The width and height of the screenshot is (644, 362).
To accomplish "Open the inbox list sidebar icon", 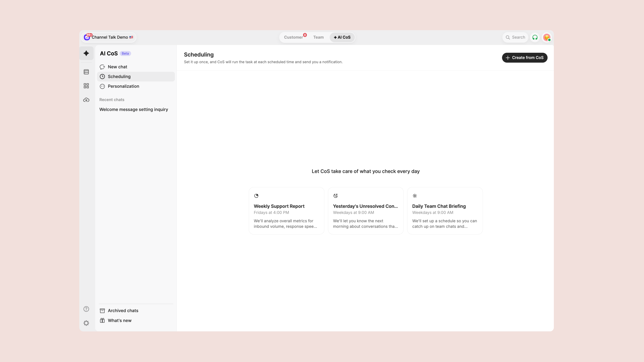I will pos(86,72).
